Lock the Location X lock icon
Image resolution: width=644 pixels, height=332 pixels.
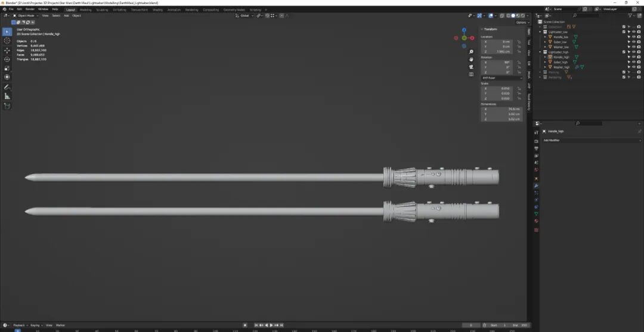519,42
